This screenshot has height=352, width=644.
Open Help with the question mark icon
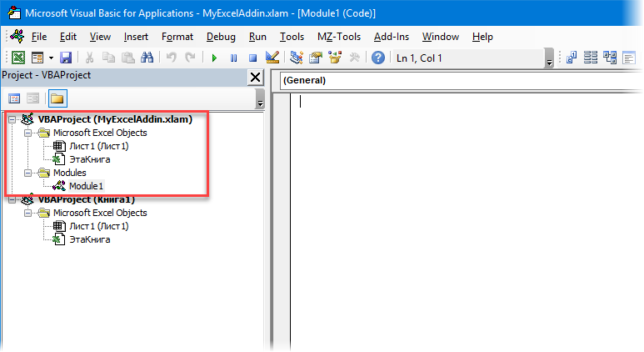point(378,58)
